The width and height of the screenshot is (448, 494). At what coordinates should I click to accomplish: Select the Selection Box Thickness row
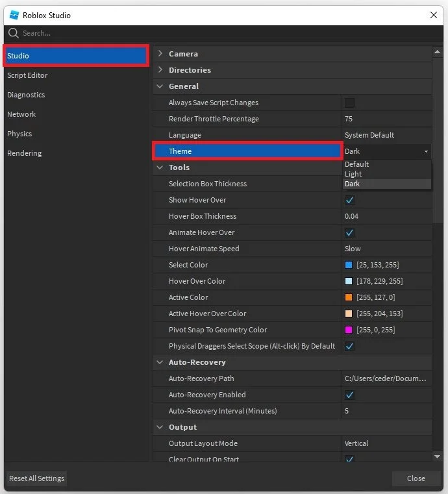coord(247,184)
